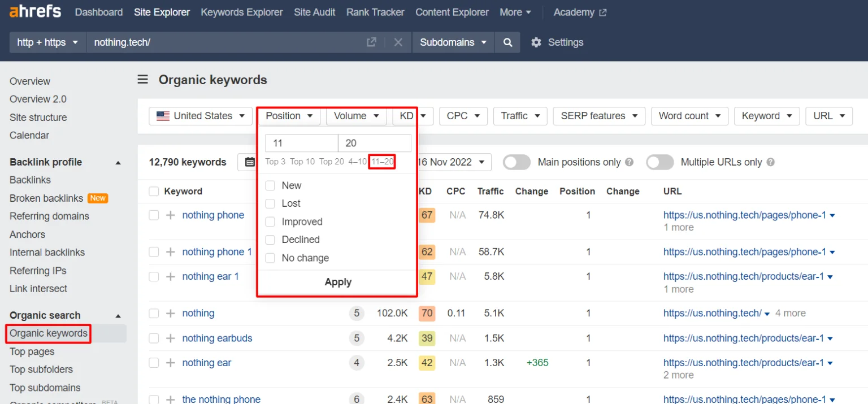
Task: Check the Lost checkbox
Action: 270,203
